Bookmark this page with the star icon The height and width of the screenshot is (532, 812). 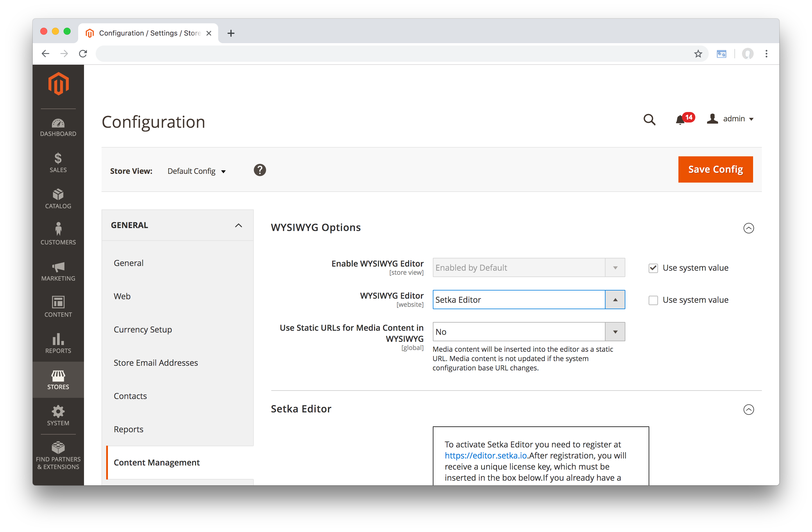(x=698, y=54)
